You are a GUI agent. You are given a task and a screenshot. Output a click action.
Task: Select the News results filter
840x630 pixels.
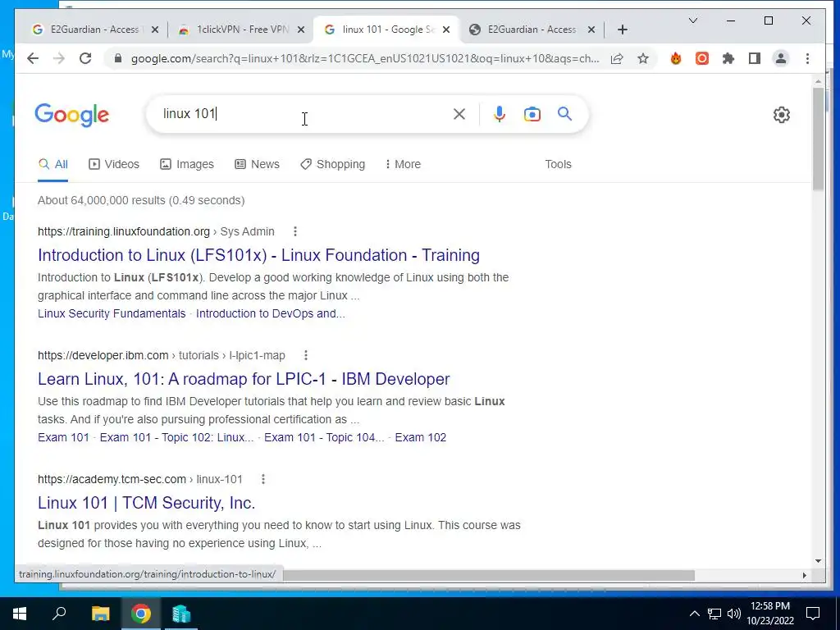click(x=257, y=164)
